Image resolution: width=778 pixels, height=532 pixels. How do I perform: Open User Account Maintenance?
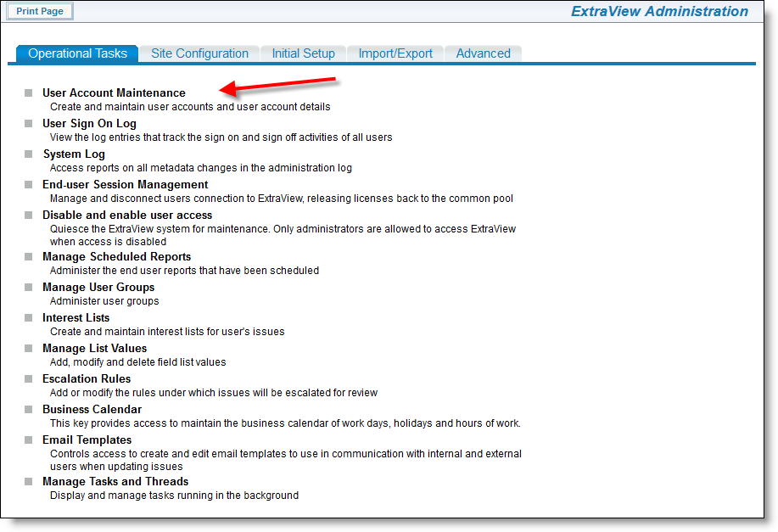(x=114, y=92)
